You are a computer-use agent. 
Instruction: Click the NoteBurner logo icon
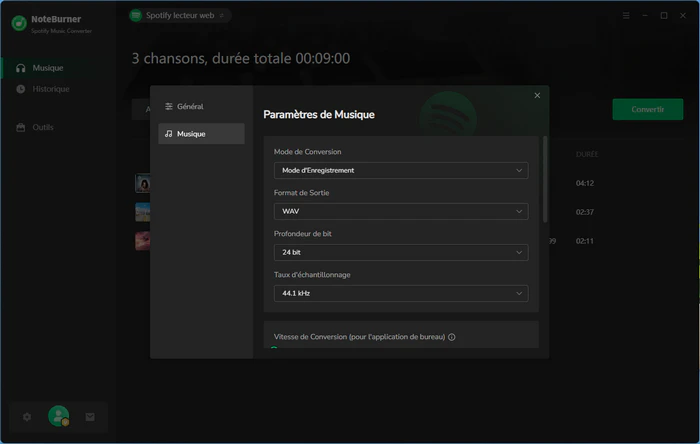coord(19,23)
